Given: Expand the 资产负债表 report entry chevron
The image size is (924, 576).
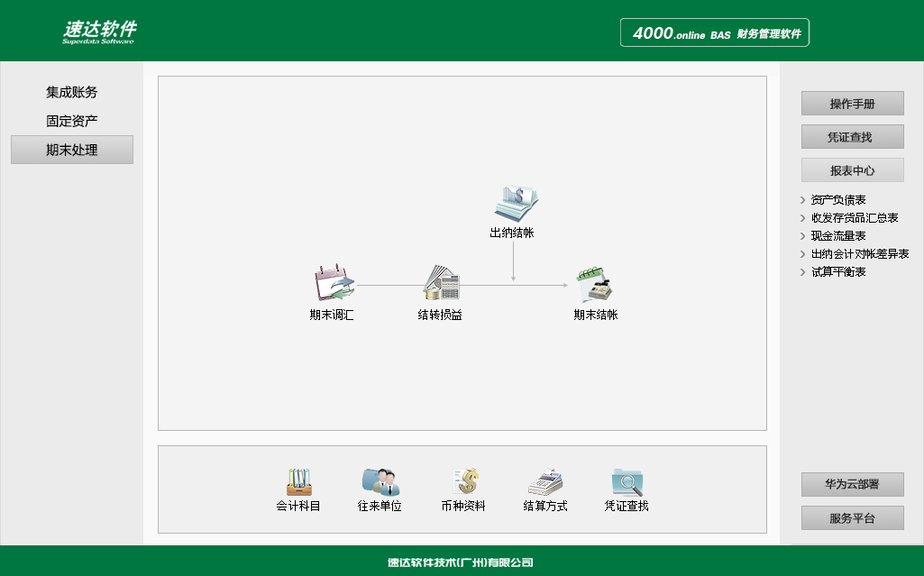Looking at the screenshot, I should click(x=803, y=199).
